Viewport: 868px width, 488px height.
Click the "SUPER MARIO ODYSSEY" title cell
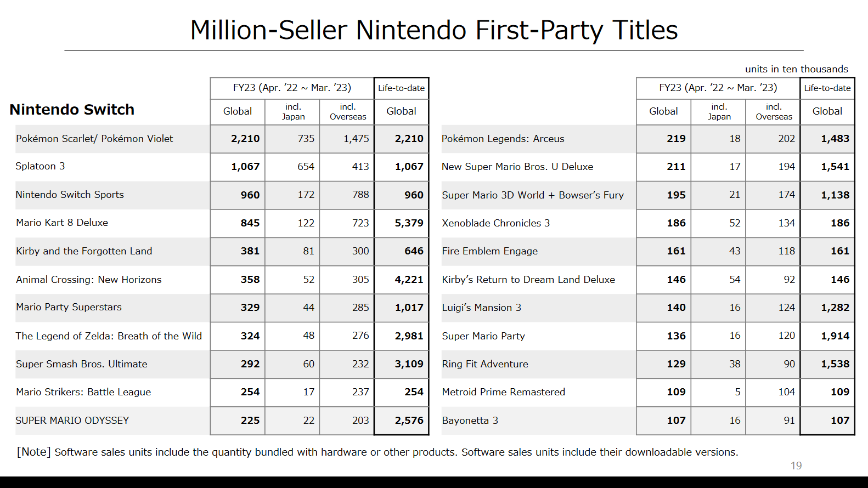[72, 421]
